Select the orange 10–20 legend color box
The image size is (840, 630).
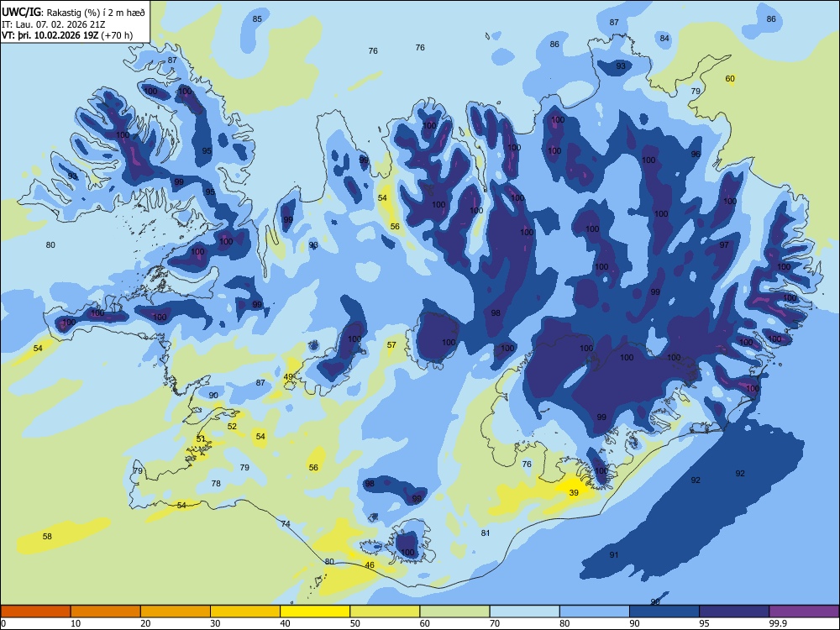tap(106, 612)
